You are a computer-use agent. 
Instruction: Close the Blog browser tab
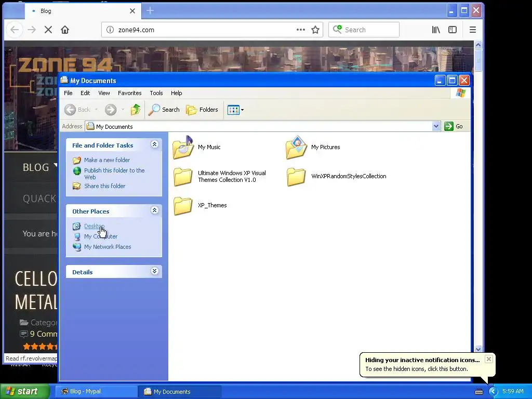tap(132, 11)
